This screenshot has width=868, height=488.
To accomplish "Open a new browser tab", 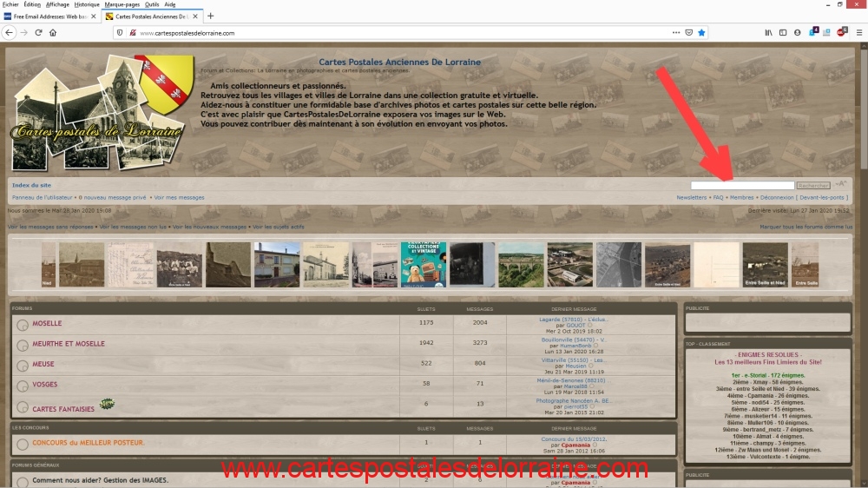I will point(211,16).
